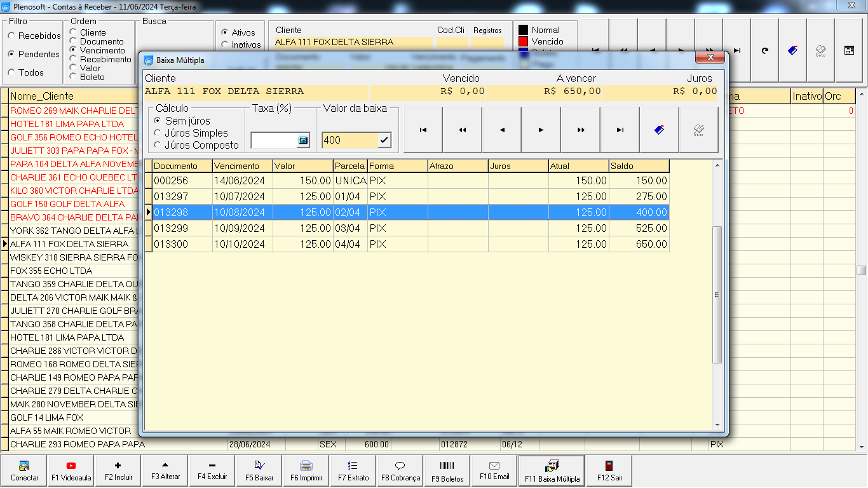Click Saldo column header in dialog grid
This screenshot has width=868, height=488.
point(639,166)
